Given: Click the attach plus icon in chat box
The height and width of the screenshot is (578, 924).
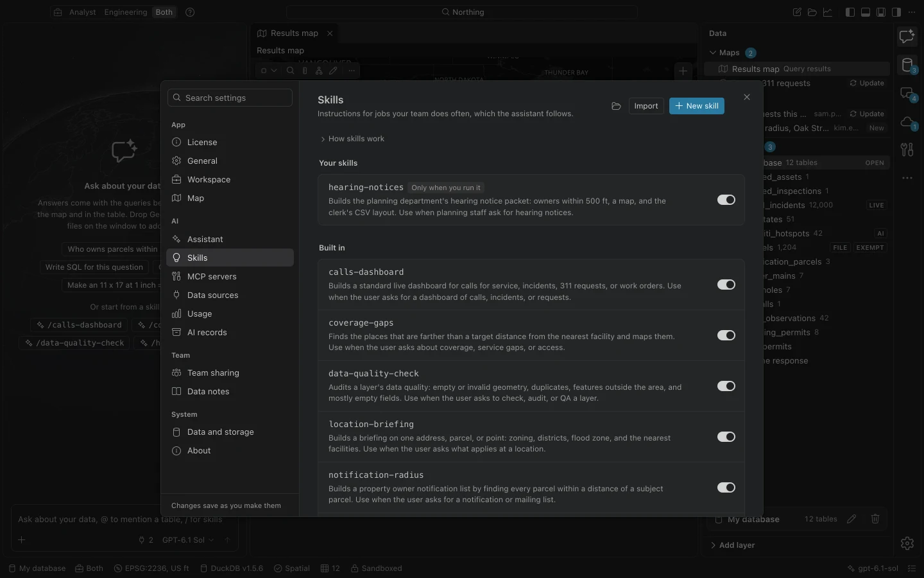Looking at the screenshot, I should tap(22, 540).
